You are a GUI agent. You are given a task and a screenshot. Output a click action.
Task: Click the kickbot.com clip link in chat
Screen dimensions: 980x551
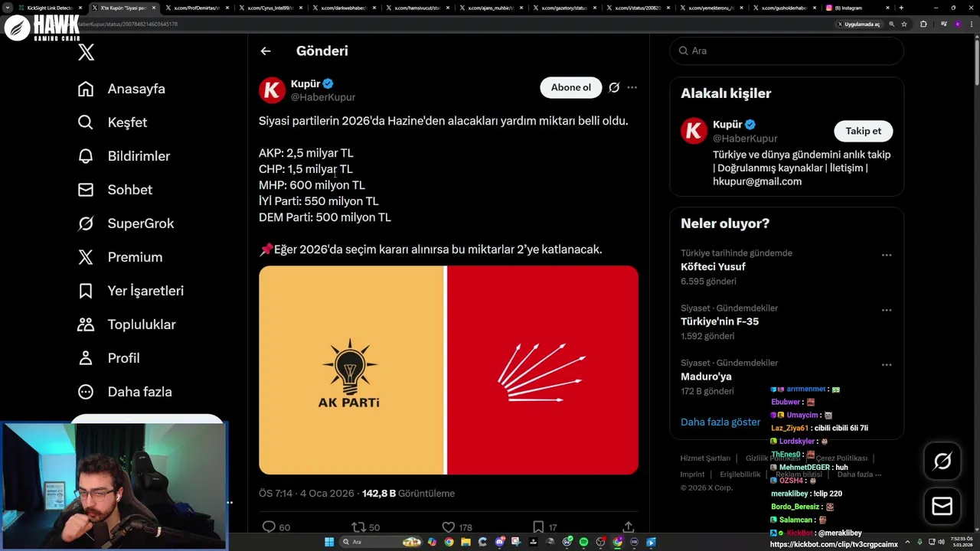coord(834,545)
